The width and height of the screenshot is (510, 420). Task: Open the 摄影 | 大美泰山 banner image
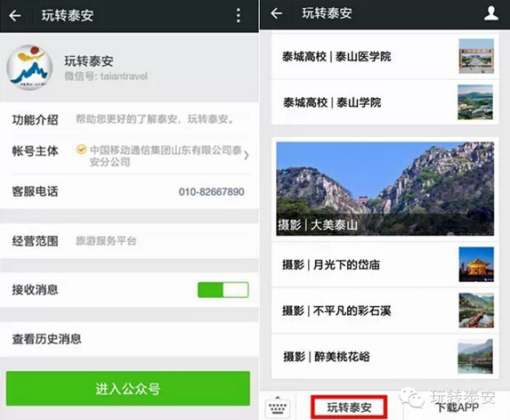pos(385,189)
